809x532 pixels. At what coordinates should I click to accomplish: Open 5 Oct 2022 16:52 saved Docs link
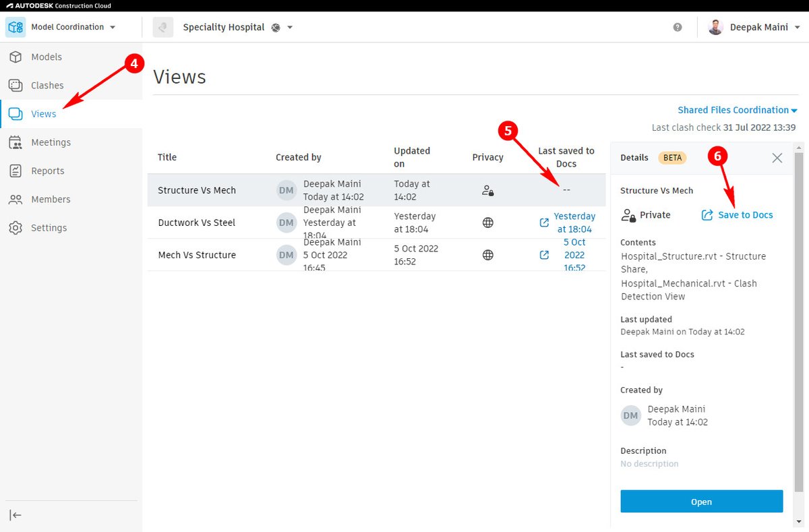tap(574, 255)
